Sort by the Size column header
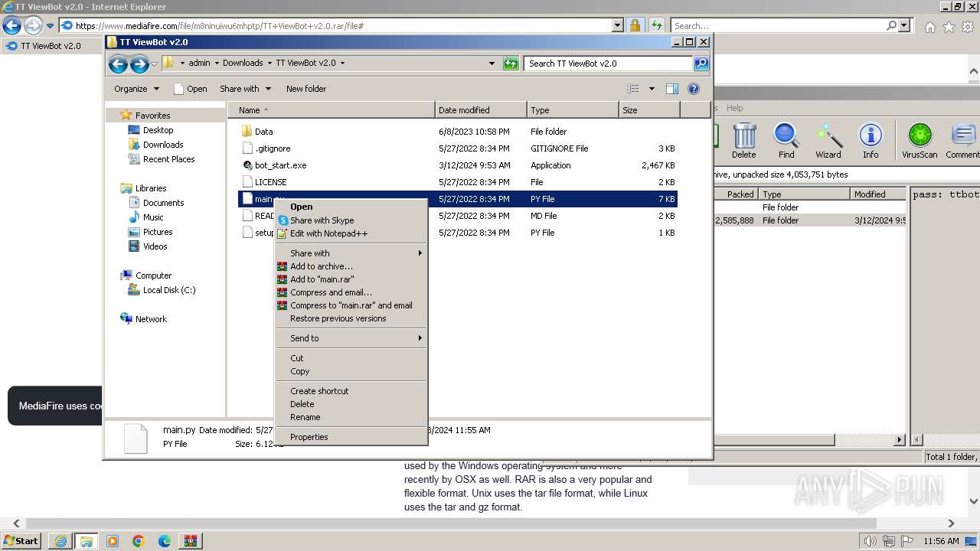 click(649, 110)
